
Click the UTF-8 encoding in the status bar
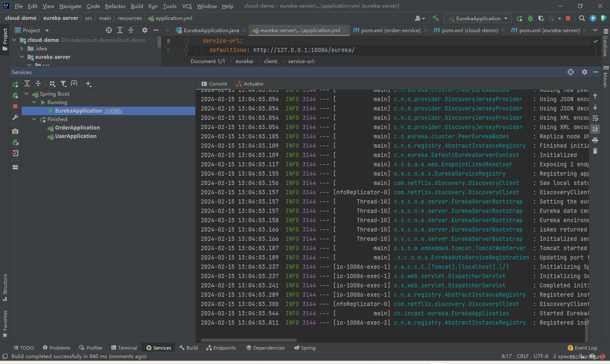tap(541, 356)
